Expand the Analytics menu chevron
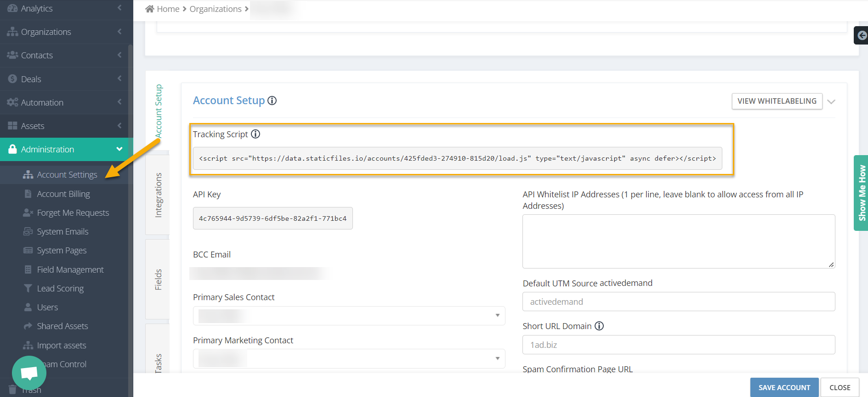Image resolution: width=868 pixels, height=397 pixels. [119, 8]
